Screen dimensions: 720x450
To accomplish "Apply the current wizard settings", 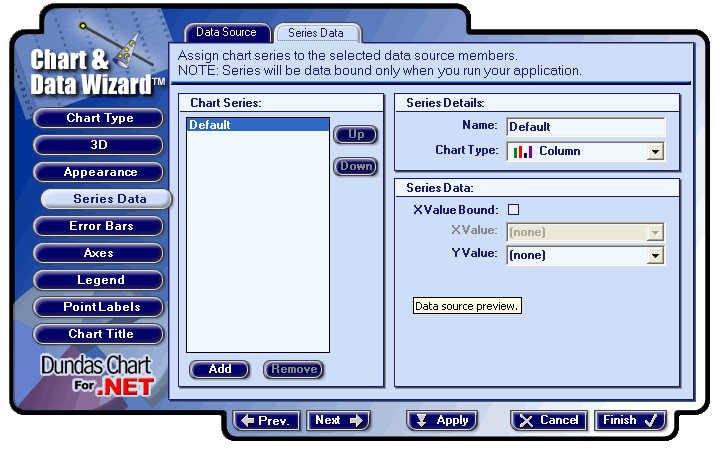I will coord(442,421).
